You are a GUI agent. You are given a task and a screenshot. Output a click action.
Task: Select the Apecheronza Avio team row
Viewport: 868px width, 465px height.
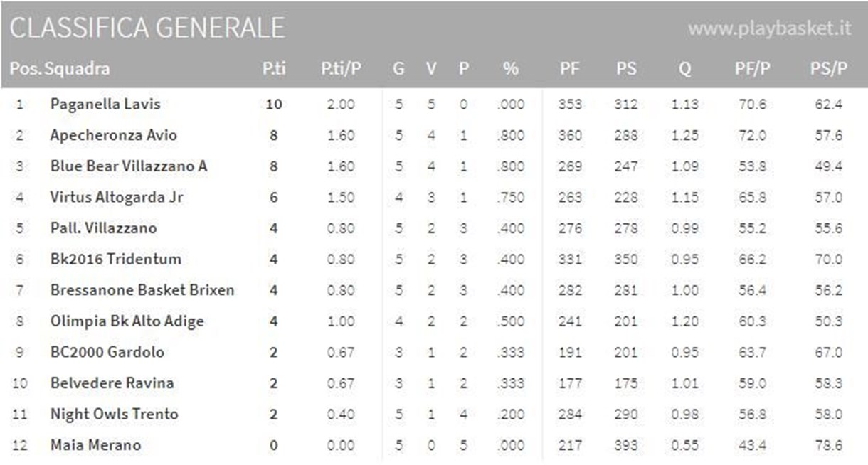point(114,135)
